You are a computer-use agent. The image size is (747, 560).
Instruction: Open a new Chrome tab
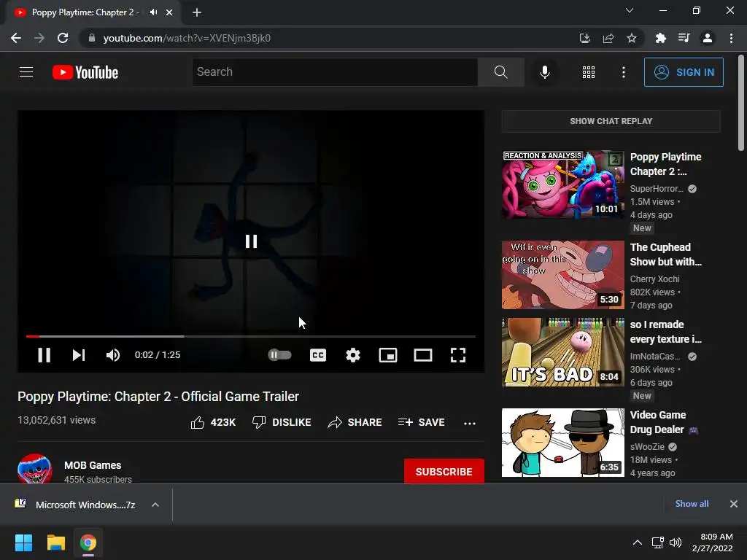point(197,12)
